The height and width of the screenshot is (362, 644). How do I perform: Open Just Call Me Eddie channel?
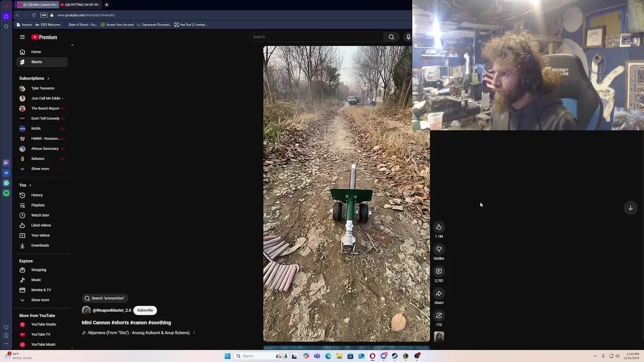coord(42,99)
